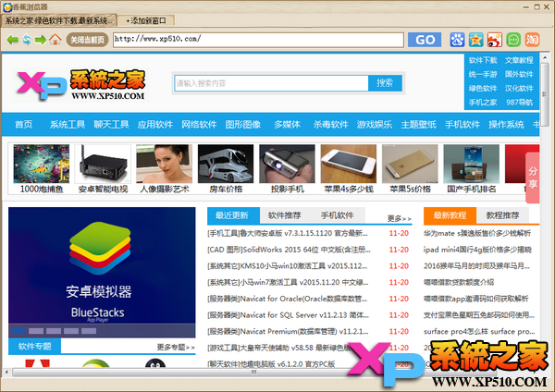Open the SolidWorks 2015 64位 download link
Viewport: 555px width, 392px height.
click(x=289, y=250)
